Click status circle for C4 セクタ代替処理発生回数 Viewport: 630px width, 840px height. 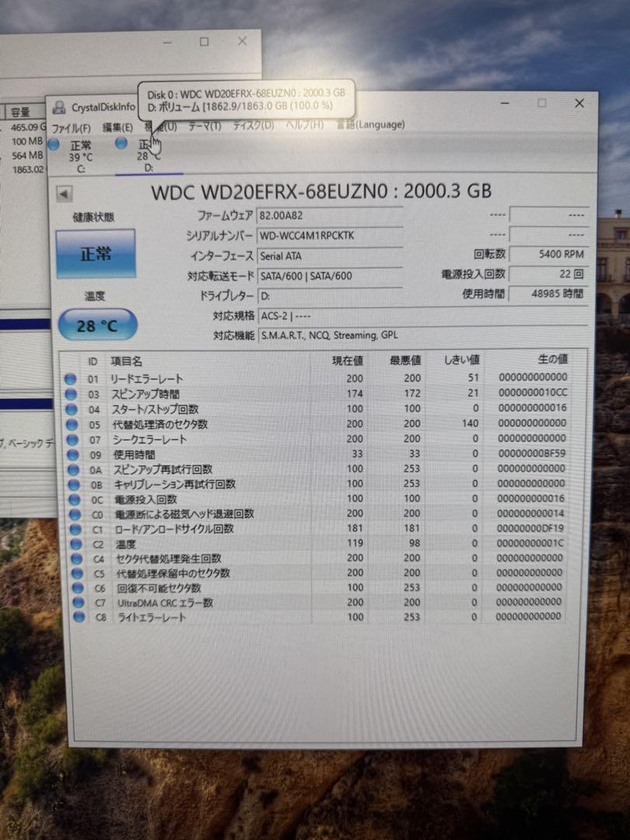tap(76, 558)
